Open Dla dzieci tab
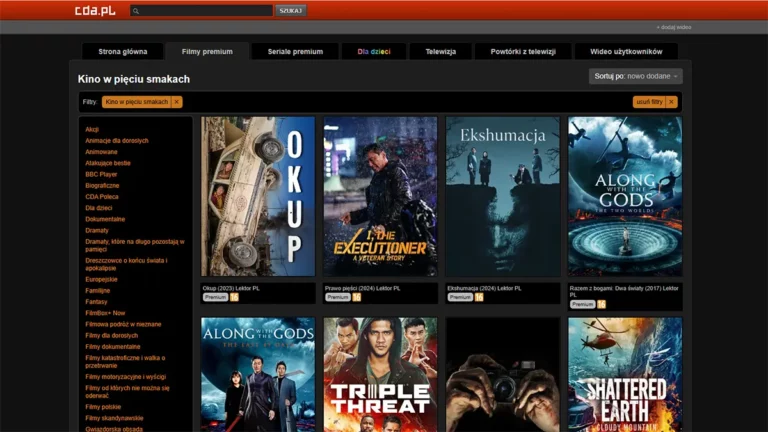This screenshot has width=768, height=432. pos(374,51)
